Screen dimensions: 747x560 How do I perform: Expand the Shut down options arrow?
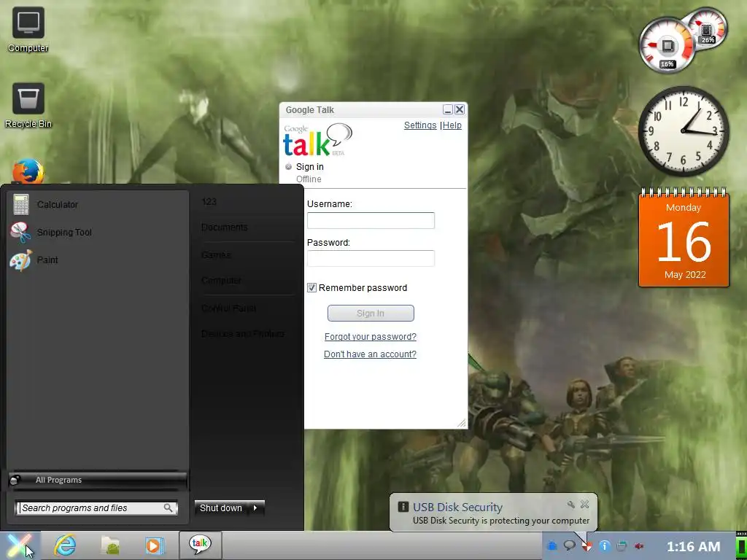[x=256, y=508]
